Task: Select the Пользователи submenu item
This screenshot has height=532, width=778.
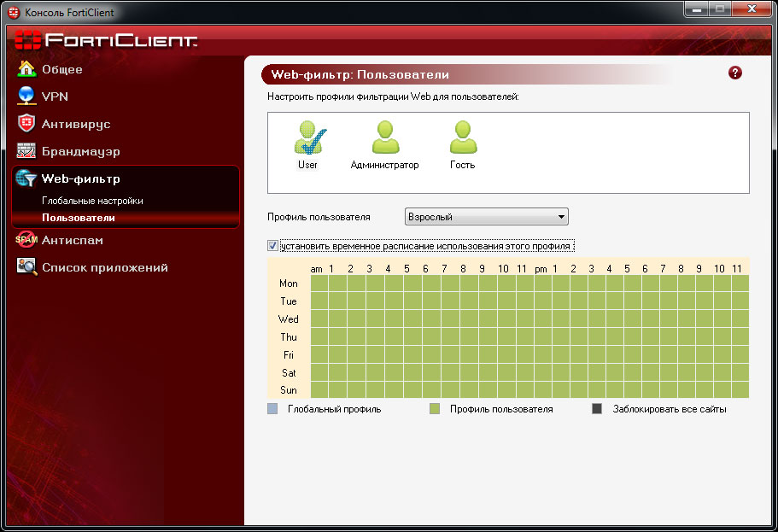Action: (x=79, y=218)
